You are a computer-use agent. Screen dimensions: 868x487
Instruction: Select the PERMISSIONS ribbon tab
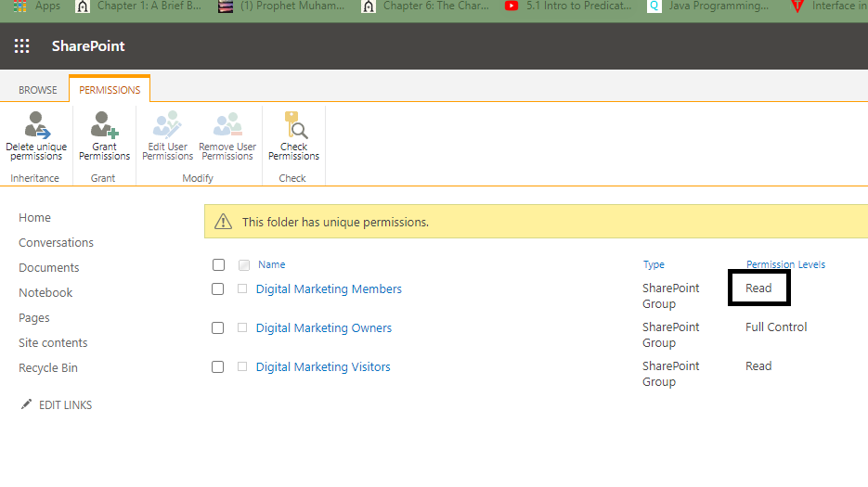point(110,90)
